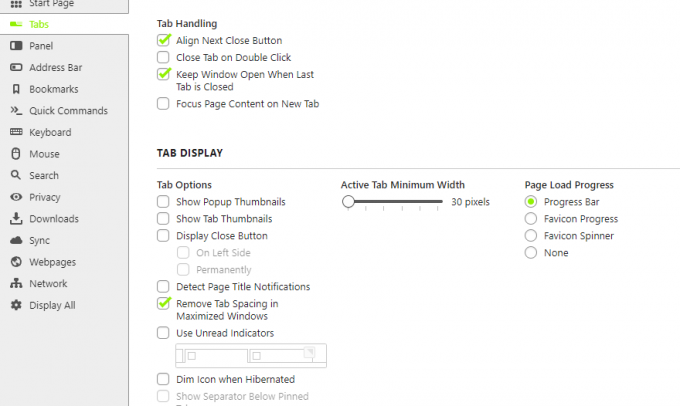
Task: Click the Keyboard settings icon
Action: [x=16, y=132]
